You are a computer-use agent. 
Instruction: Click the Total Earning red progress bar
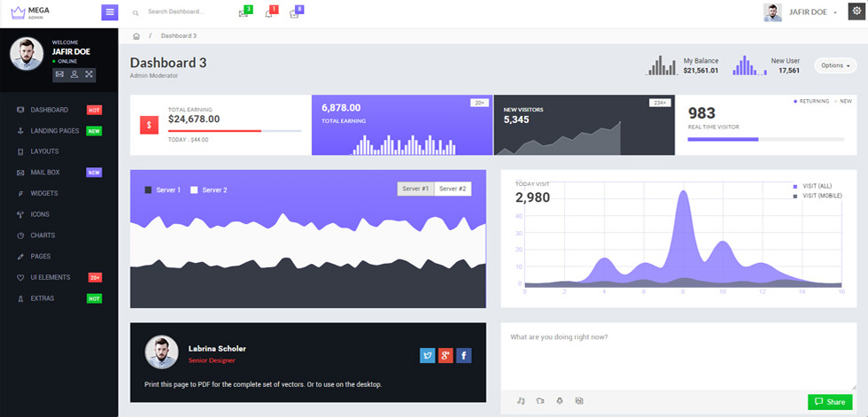pos(235,131)
